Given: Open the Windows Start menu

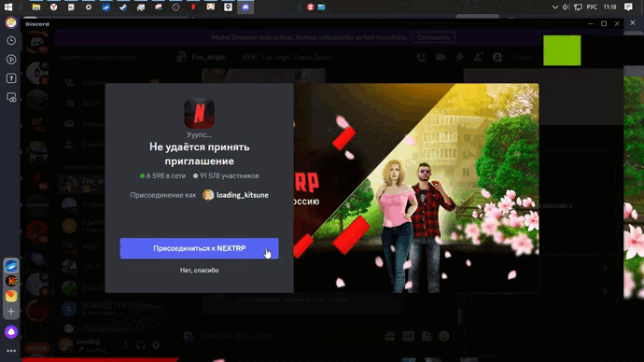Looking at the screenshot, I should click(8, 7).
